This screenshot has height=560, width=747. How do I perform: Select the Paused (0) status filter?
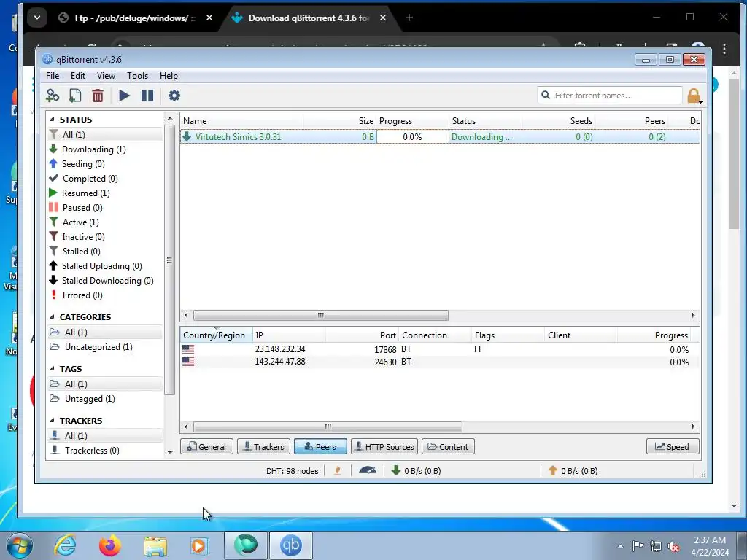(82, 208)
